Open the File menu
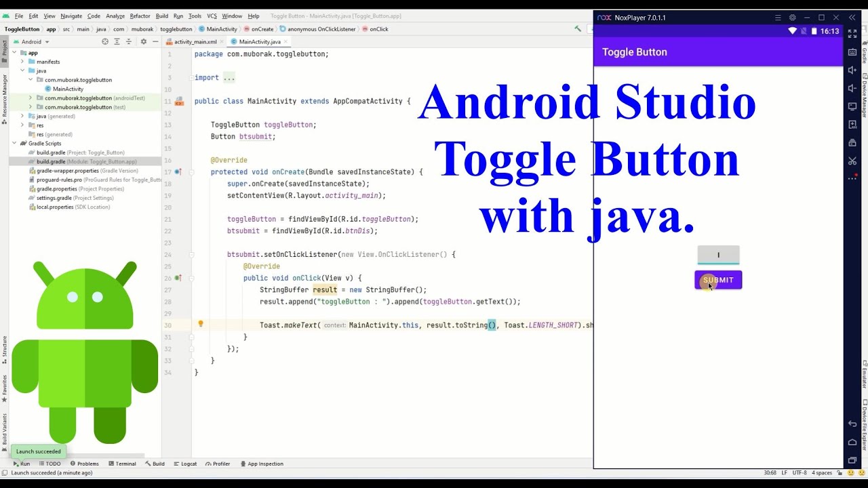The image size is (868, 488). pos(19,16)
